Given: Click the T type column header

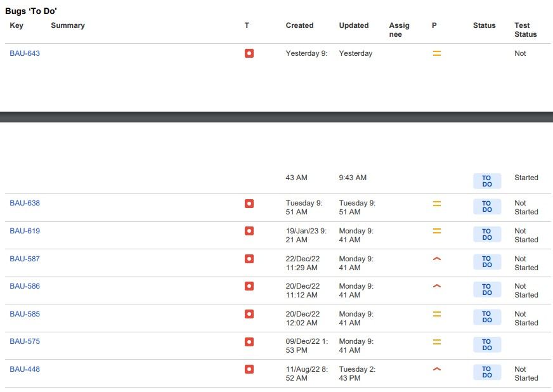Looking at the screenshot, I should 247,25.
